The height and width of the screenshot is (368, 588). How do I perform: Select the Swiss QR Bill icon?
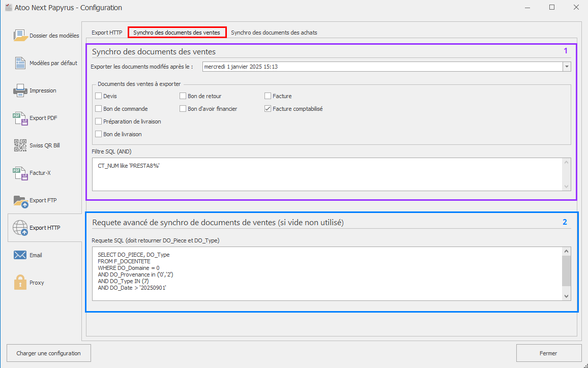point(20,145)
